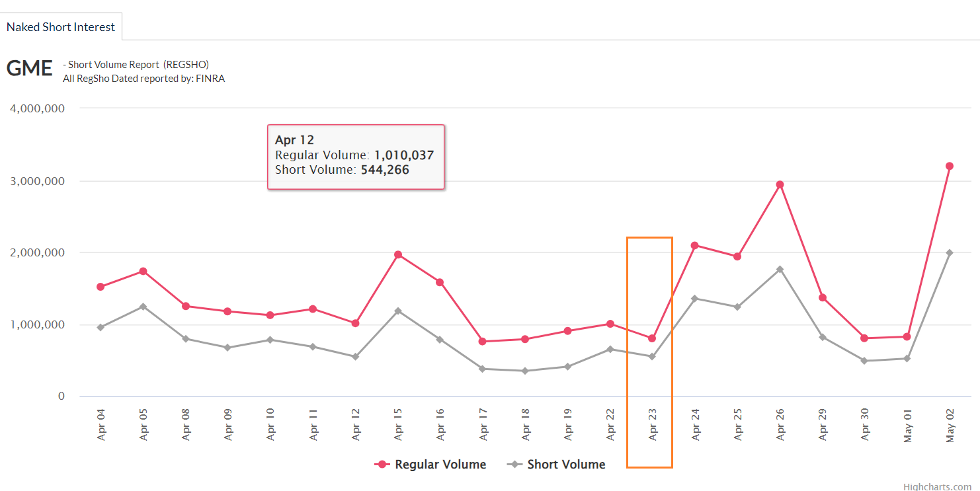Click Regular Volume point for Apr 10

click(x=270, y=315)
